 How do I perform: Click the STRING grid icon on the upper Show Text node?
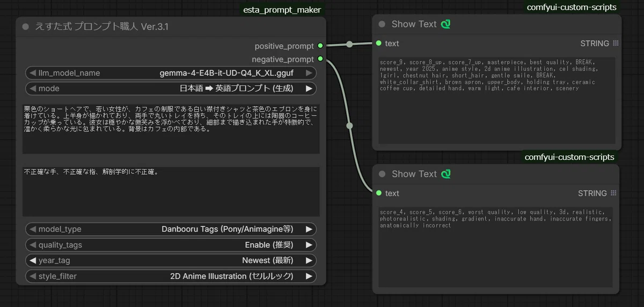(x=615, y=43)
